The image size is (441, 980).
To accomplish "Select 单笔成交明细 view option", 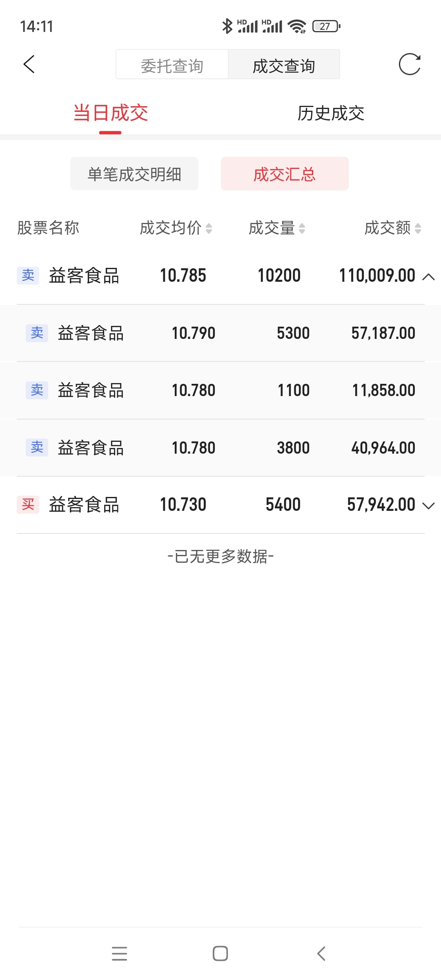I will click(x=134, y=174).
